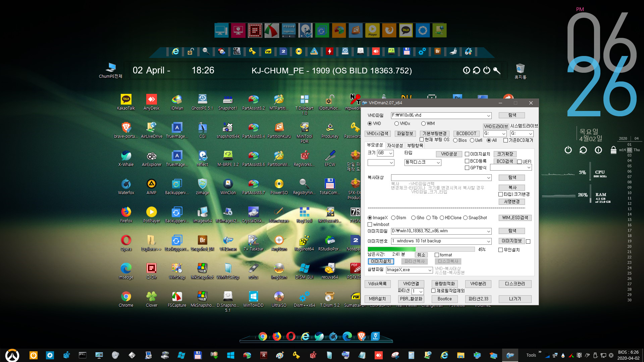Image resolution: width=644 pixels, height=362 pixels.
Task: Click the Player icon in top dock
Action: point(372,30)
